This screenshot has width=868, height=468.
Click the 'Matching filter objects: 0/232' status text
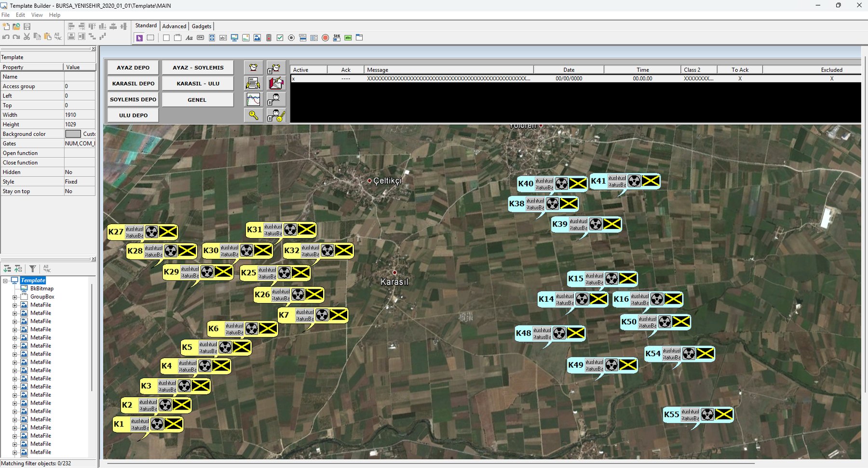36,464
